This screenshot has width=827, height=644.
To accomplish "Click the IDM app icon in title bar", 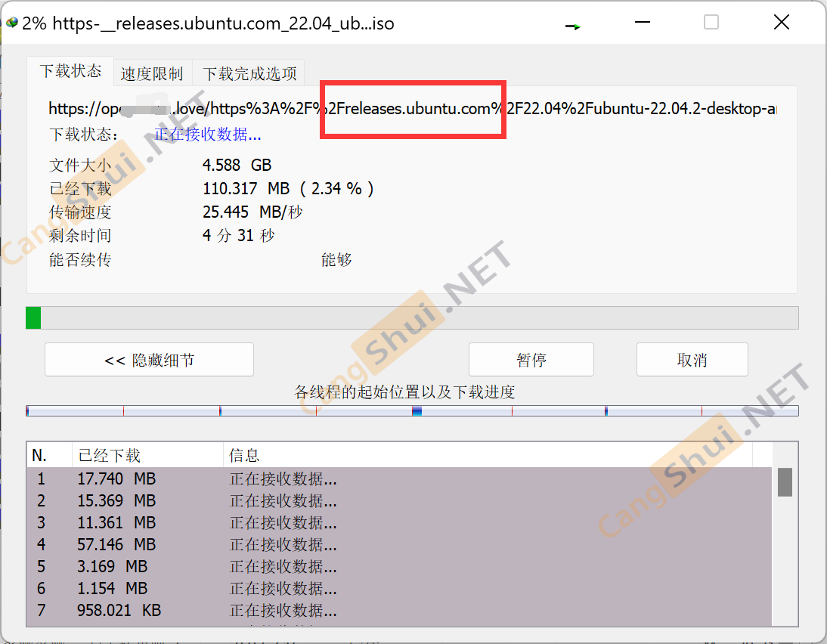I will (11, 23).
